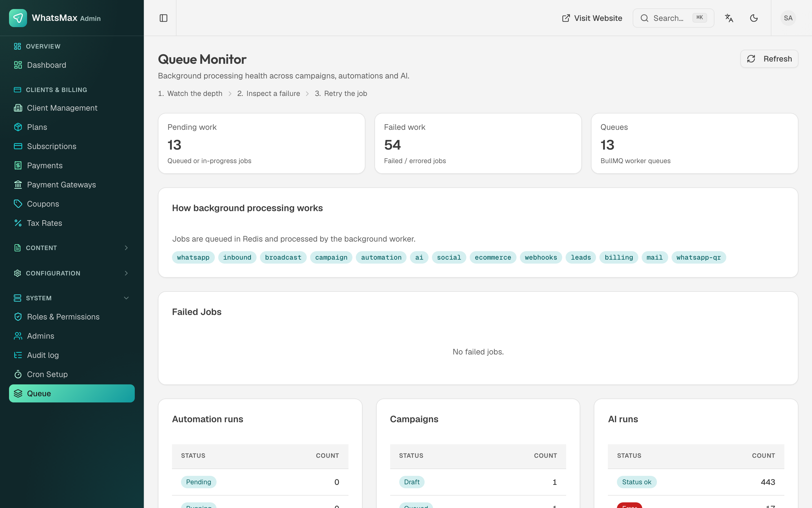Viewport: 812px width, 508px height.
Task: Click the Cron Setup timer icon
Action: [18, 374]
